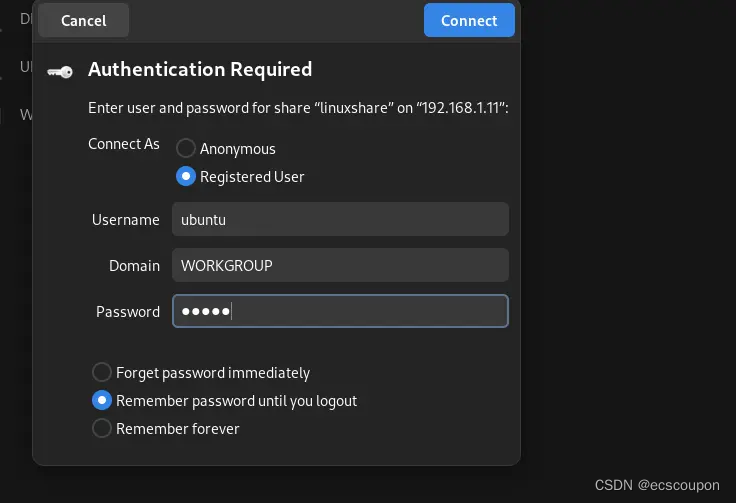Click the Domain field showing WORKGROUP

click(x=340, y=265)
